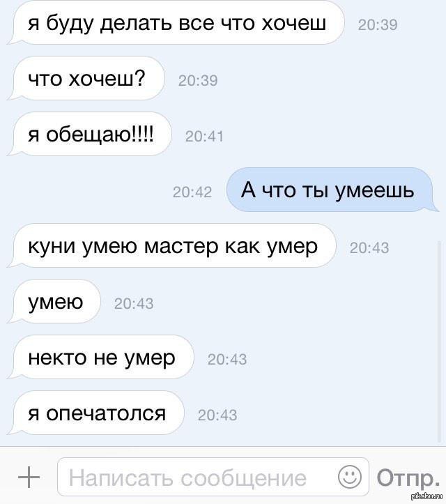
Task: Click the 20:39 timestamp next to что хочеш?
Action: [198, 80]
